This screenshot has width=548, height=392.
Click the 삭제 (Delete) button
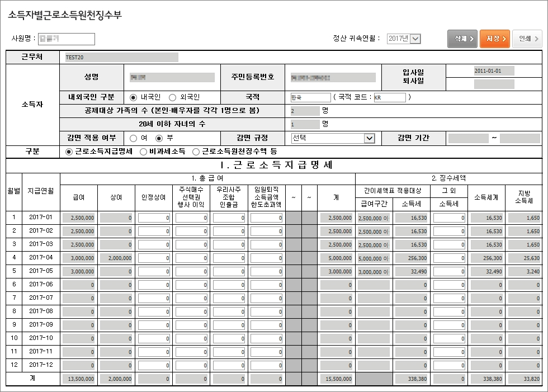tap(461, 39)
